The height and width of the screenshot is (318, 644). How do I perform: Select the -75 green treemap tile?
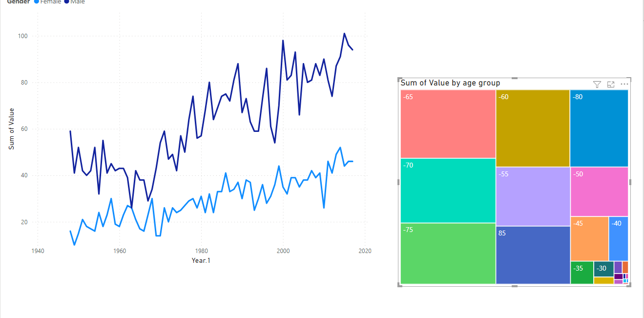448,253
